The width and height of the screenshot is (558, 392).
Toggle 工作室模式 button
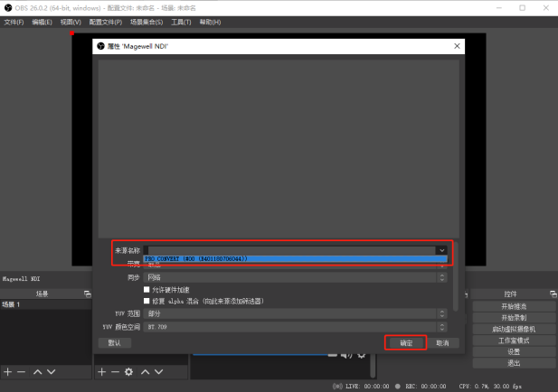click(x=514, y=341)
